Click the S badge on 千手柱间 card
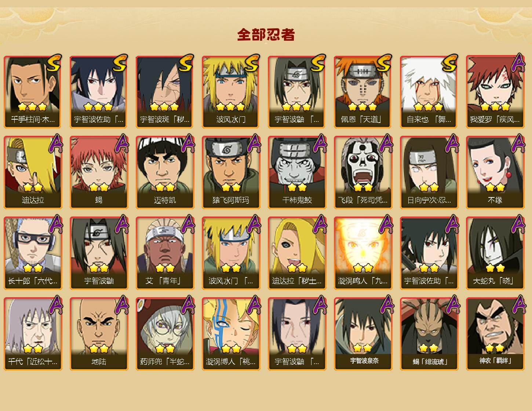Viewport: 532px width, 411px height. click(x=54, y=63)
